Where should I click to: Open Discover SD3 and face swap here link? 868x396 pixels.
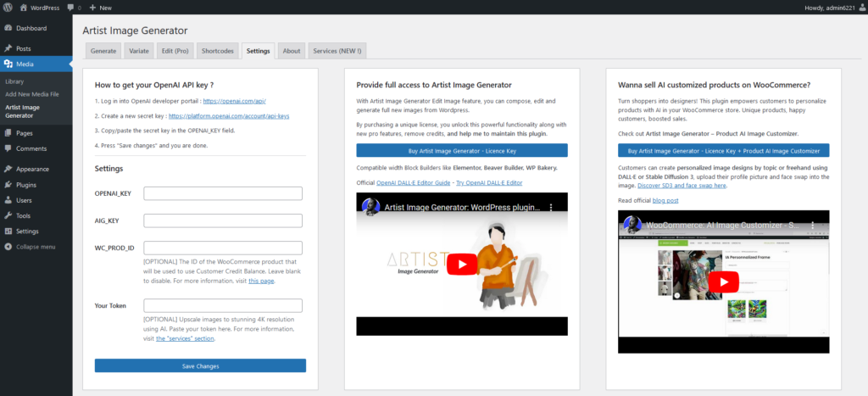click(682, 186)
